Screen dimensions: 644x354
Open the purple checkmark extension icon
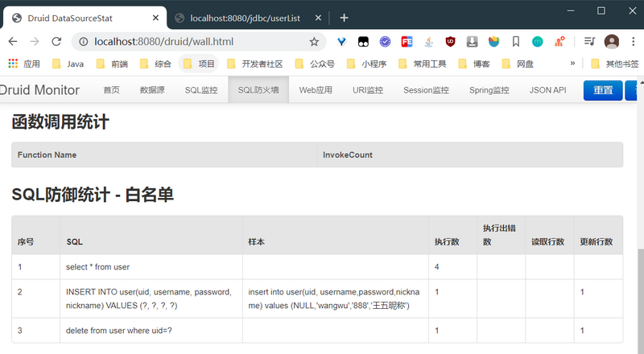coord(385,42)
